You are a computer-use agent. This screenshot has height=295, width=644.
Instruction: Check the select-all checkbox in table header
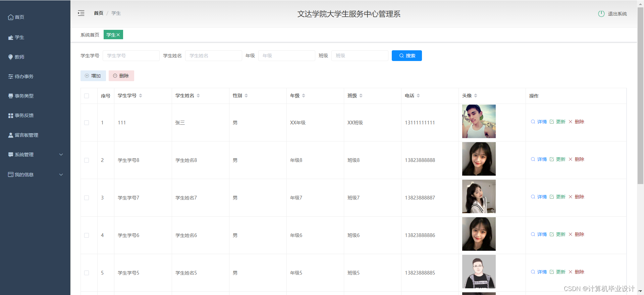tap(87, 96)
